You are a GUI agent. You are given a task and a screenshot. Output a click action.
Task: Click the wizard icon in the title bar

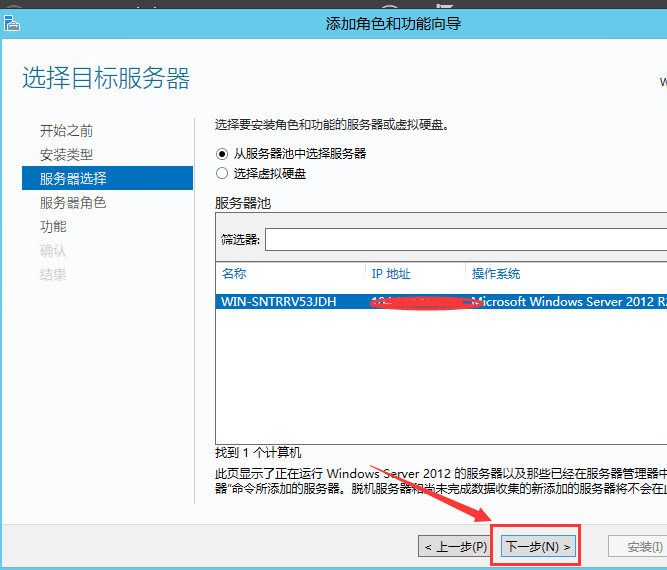[x=12, y=23]
